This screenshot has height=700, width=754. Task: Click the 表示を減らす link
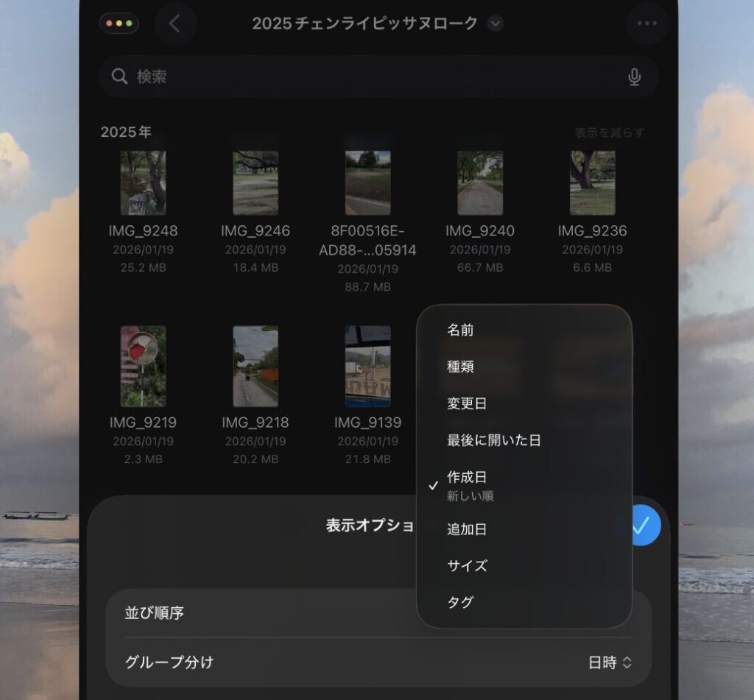click(609, 132)
